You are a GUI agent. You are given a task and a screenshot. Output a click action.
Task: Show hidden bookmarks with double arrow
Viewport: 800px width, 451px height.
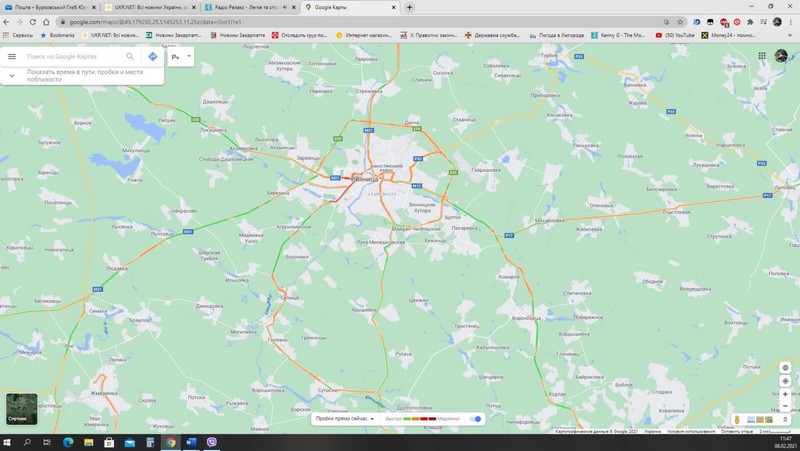[791, 35]
